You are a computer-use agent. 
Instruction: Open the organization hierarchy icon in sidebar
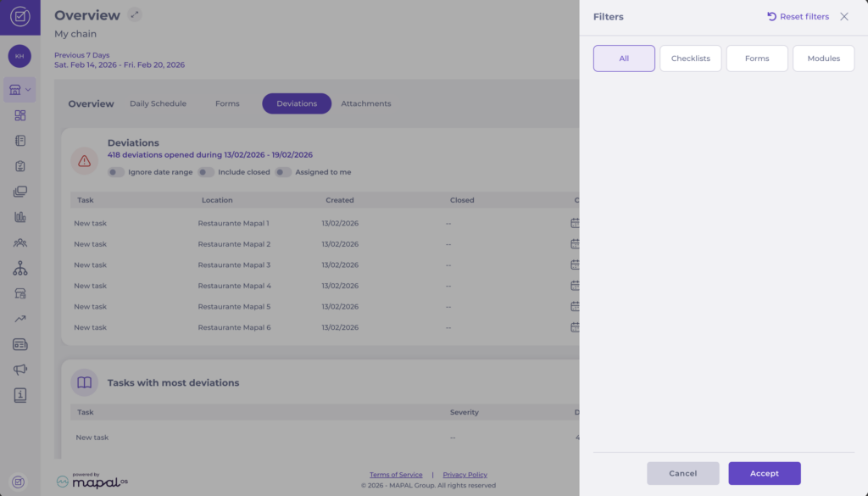click(x=20, y=268)
